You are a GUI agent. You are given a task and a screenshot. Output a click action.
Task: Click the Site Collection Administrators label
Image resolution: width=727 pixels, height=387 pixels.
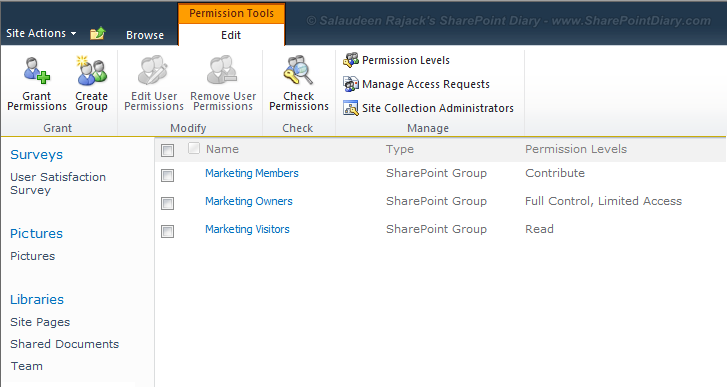(x=438, y=108)
